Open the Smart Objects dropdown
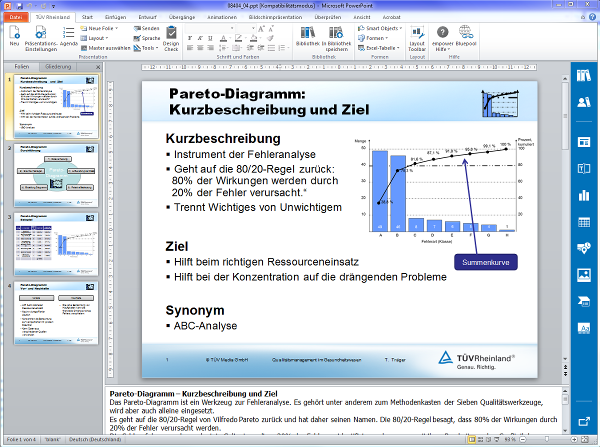Viewport: 600px width, 447px height. (383, 29)
